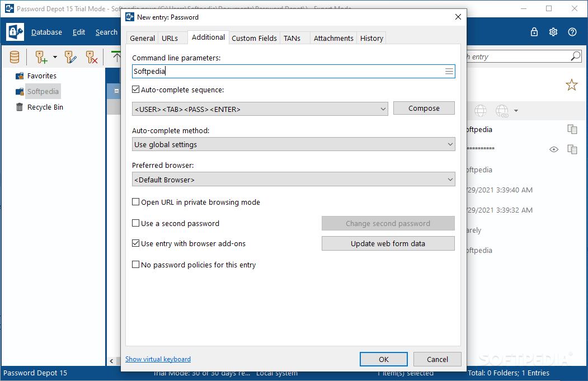Viewport: 588px width, 381px height.
Task: Copy password to clipboard icon
Action: pos(572,149)
